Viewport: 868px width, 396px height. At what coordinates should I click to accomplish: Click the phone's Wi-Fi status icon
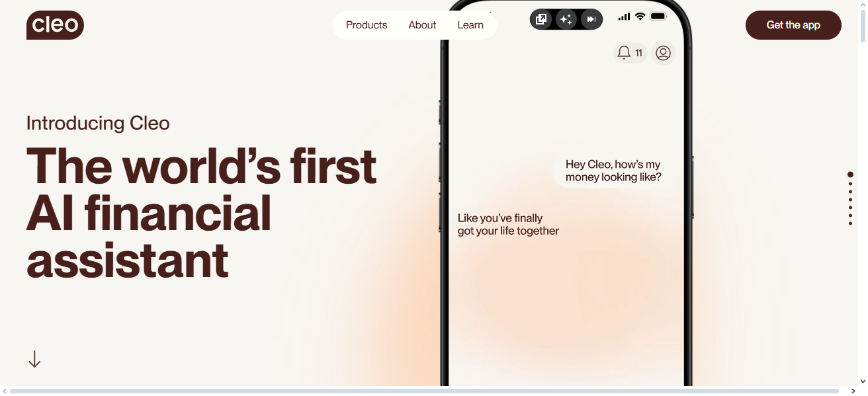click(x=640, y=16)
